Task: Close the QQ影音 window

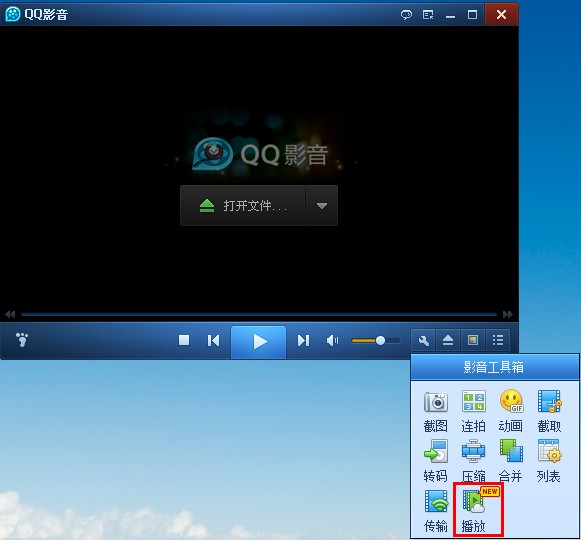Action: point(501,14)
